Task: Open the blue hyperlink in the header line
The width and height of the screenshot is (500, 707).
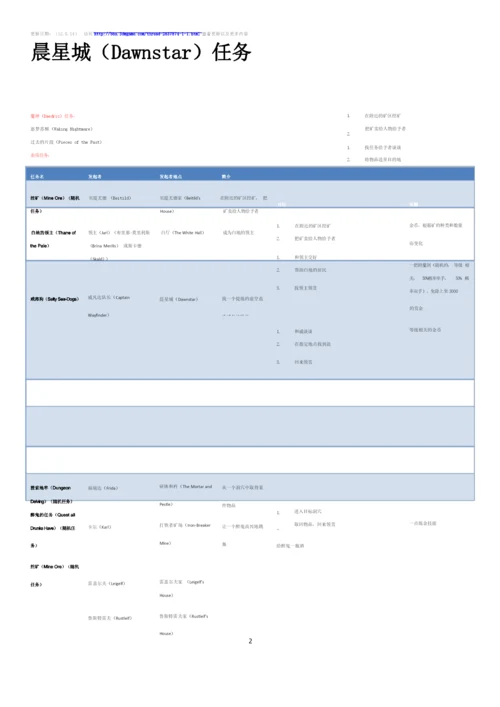Action: click(147, 34)
